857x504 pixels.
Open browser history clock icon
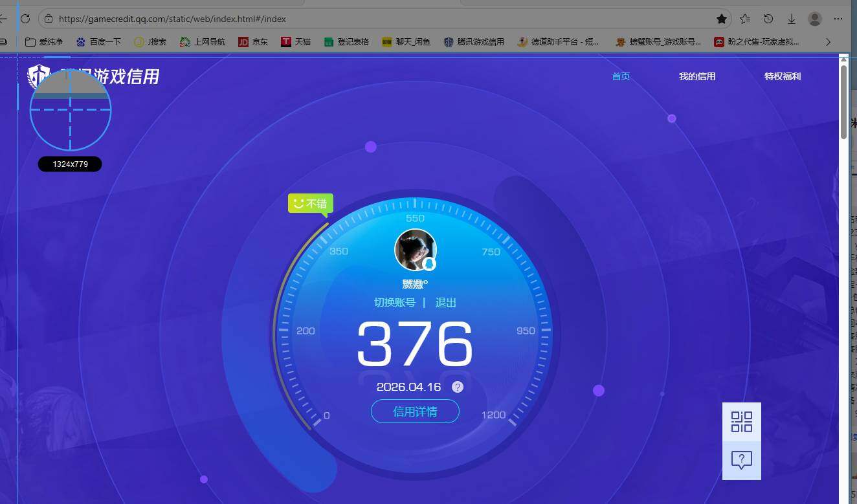(768, 19)
